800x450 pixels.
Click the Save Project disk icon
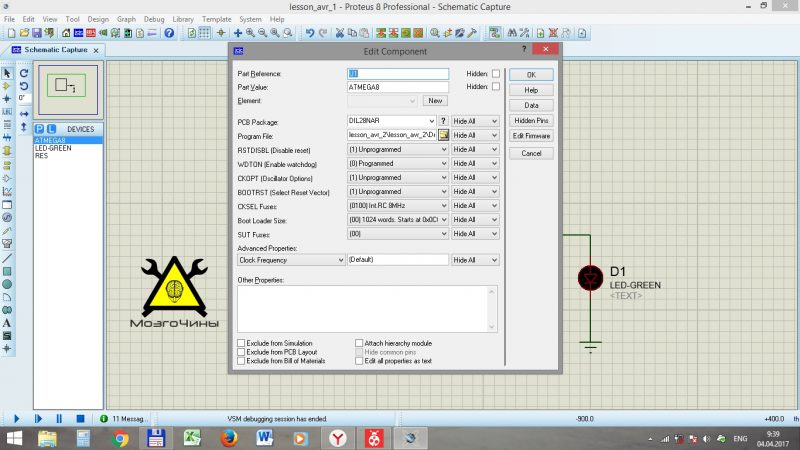[x=37, y=33]
